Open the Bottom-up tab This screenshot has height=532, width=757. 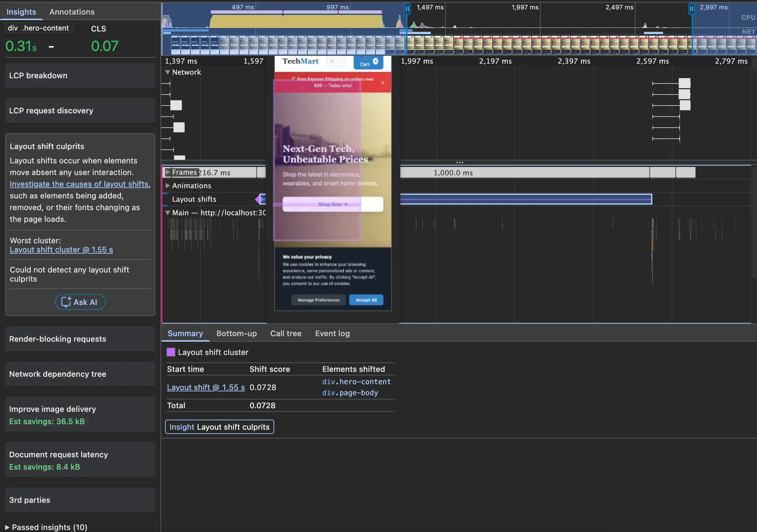click(237, 333)
